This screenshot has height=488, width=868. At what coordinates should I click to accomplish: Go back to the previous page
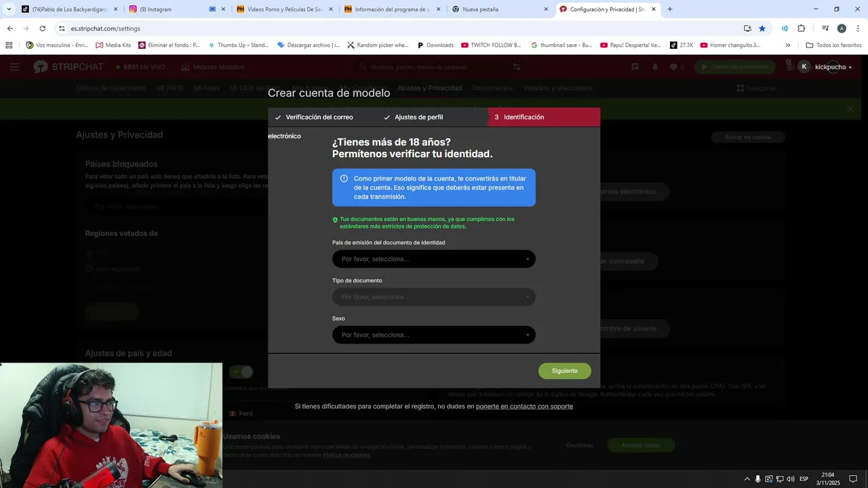coord(9,28)
